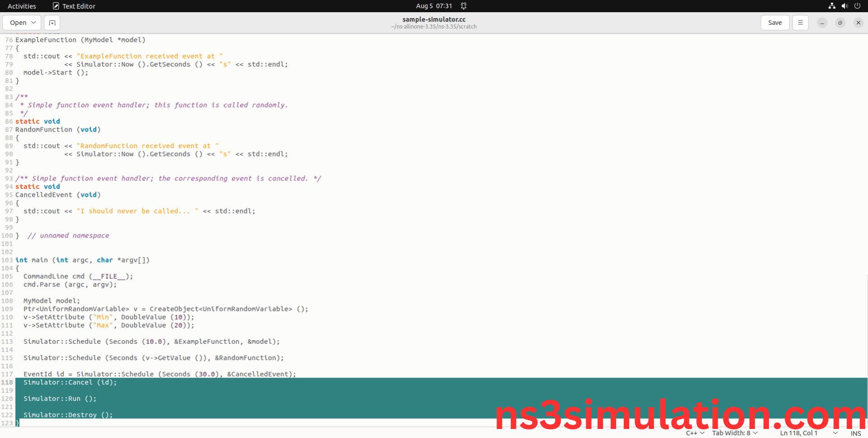Image resolution: width=868 pixels, height=438 pixels.
Task: Click the power icon in the top bar
Action: click(x=858, y=6)
